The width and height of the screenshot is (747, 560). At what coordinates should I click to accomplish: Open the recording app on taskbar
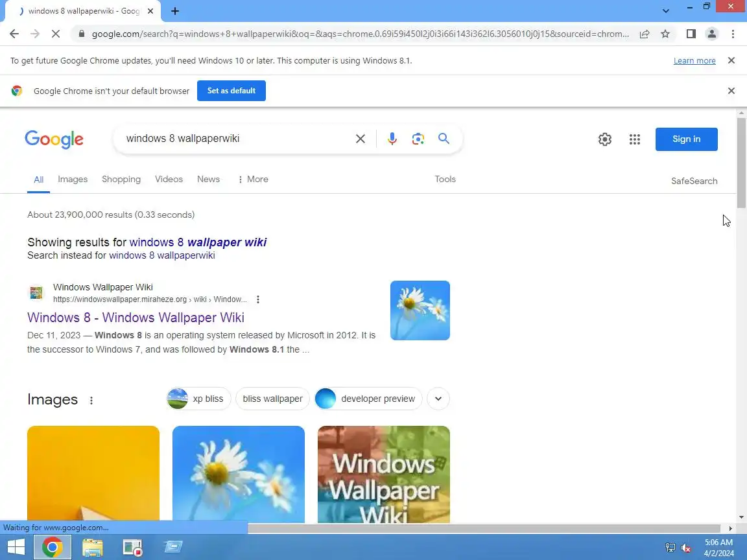tap(132, 546)
